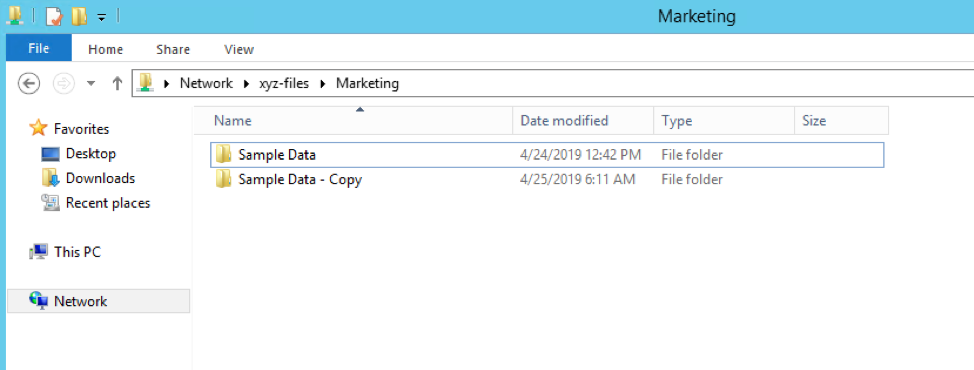Viewport: 974px width, 370px height.
Task: Click File folder type of Sample Data row
Action: (x=692, y=155)
